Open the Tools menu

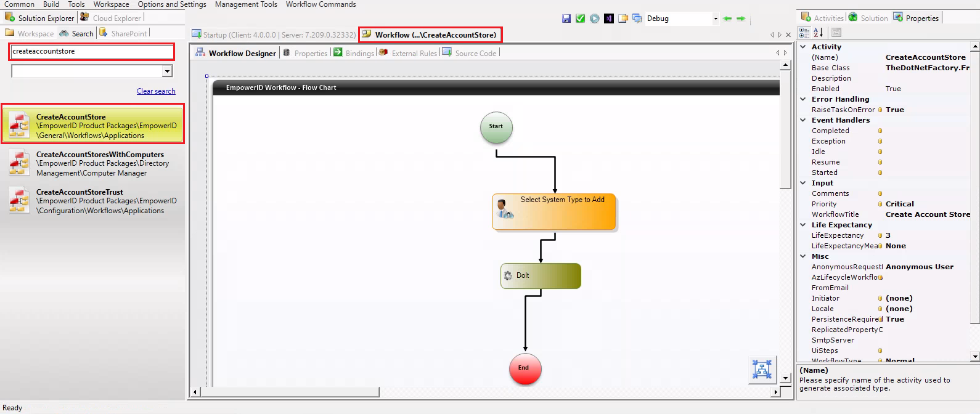[x=76, y=4]
